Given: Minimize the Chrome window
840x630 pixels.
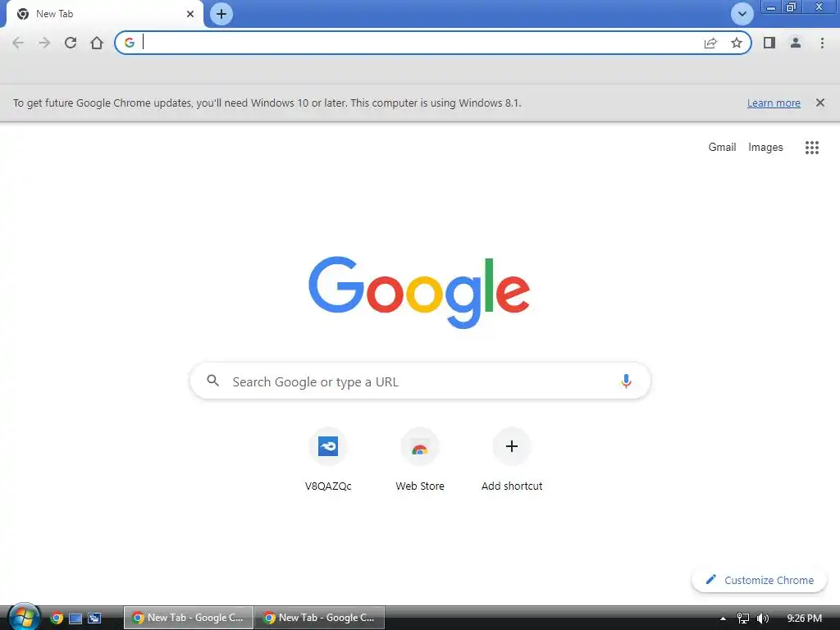Looking at the screenshot, I should (x=771, y=7).
